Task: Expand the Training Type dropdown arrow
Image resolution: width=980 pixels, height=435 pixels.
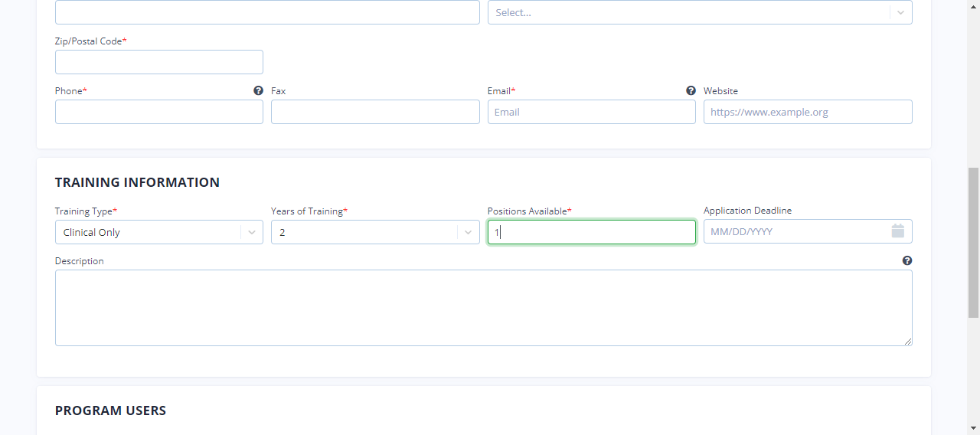Action: (252, 232)
